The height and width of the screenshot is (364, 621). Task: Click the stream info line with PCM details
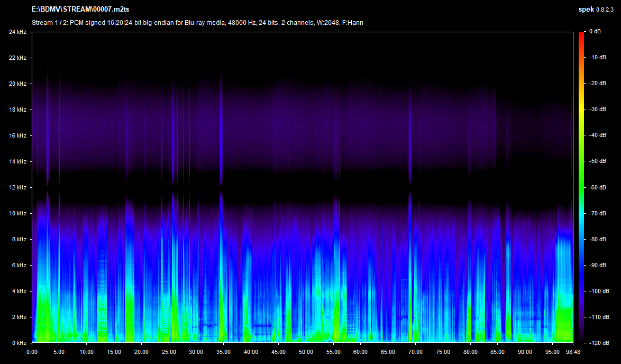(197, 22)
